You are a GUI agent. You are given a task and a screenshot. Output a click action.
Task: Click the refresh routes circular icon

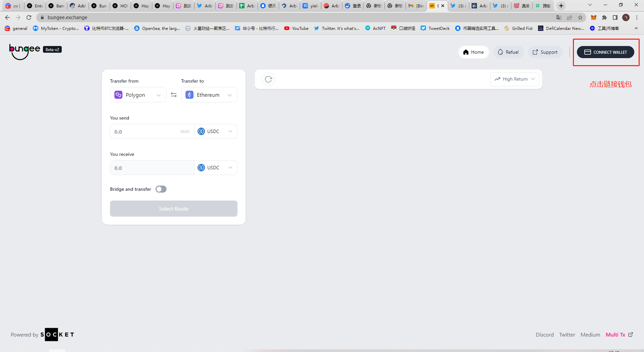(268, 79)
